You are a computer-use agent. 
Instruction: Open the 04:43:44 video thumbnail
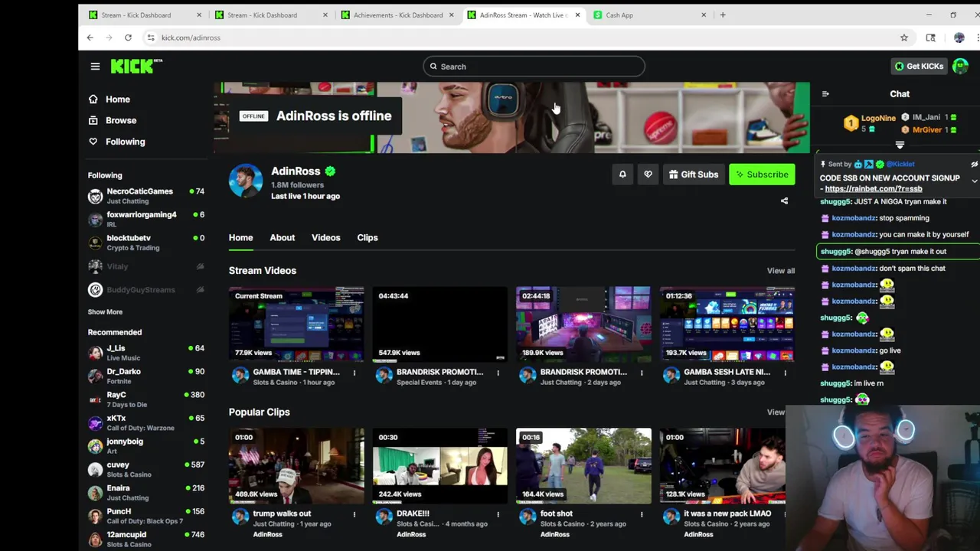439,324
